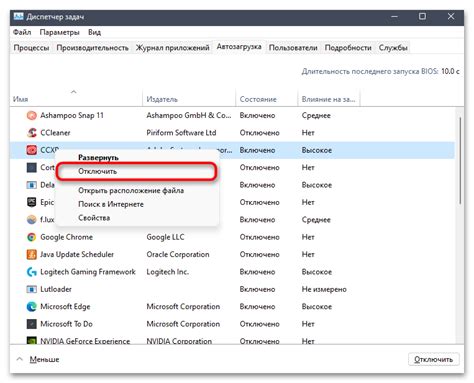Viewport: 474px width, 383px height.
Task: Click the Cortana row icon
Action: point(31,167)
